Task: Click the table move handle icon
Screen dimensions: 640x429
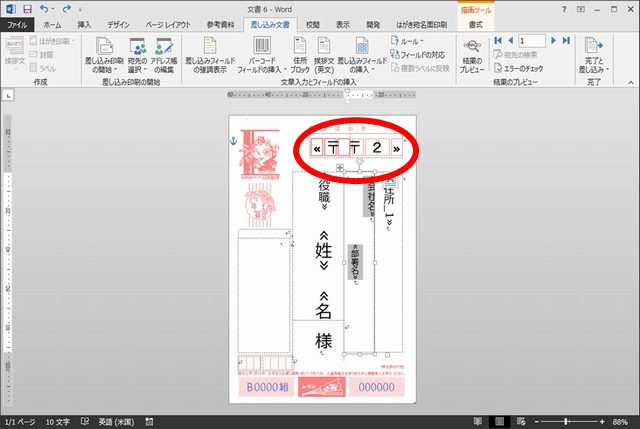Action: tap(340, 167)
